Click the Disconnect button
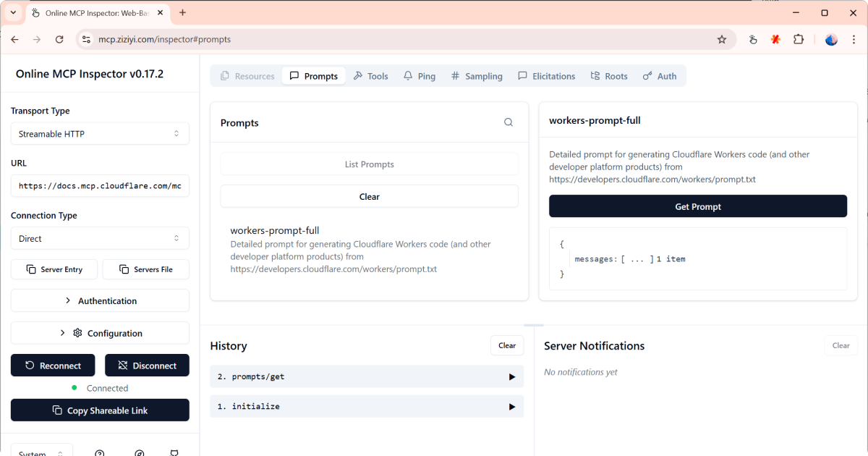 (x=147, y=366)
